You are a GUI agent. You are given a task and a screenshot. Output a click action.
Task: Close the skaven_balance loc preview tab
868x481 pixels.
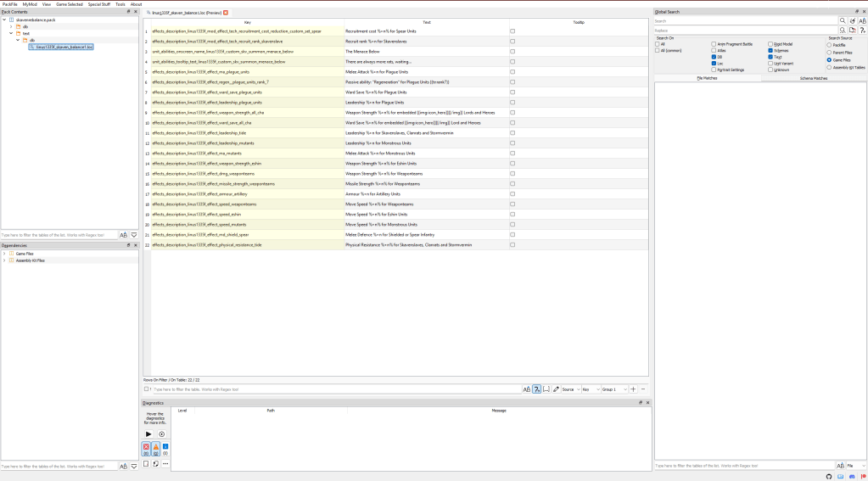click(x=226, y=13)
